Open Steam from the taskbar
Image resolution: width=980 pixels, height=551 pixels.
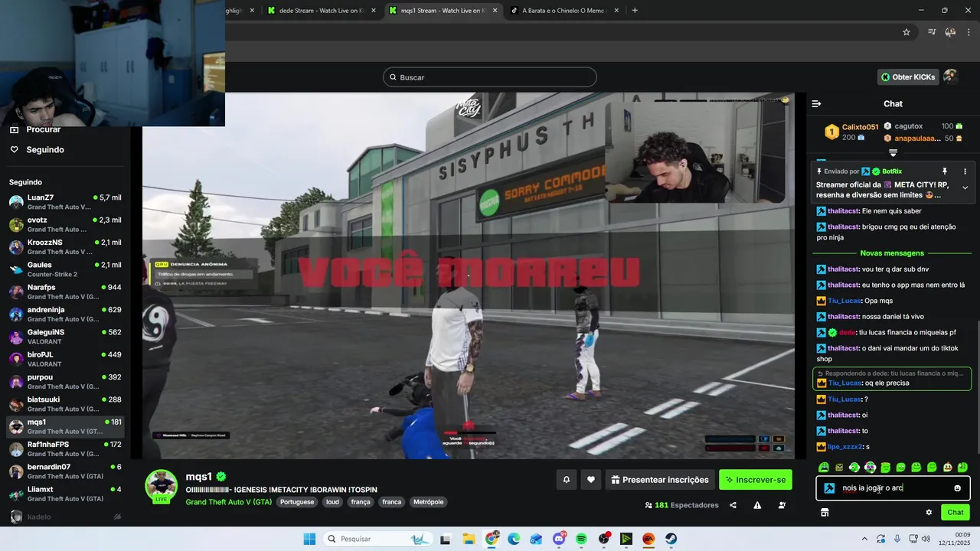pos(671,539)
